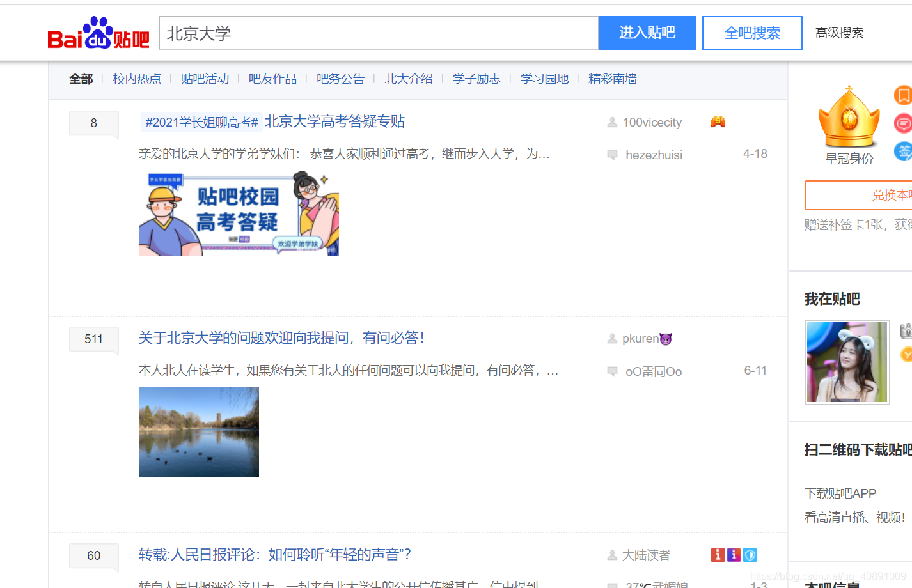
Task: Click the 看高清直播、视频 text
Action: (x=855, y=518)
